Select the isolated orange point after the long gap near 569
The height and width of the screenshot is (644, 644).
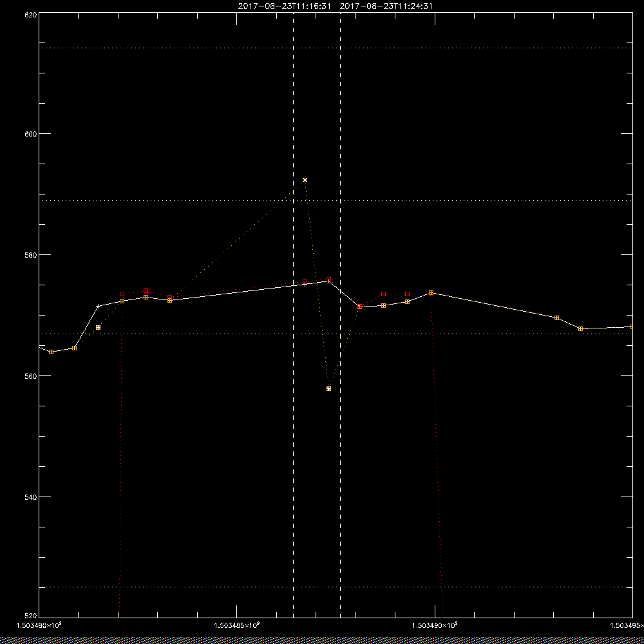(556, 318)
